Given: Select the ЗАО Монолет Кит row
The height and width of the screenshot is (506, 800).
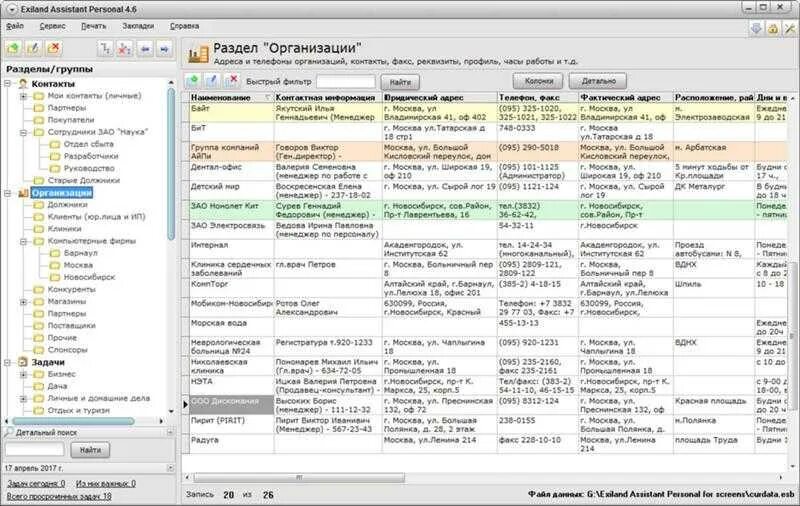Looking at the screenshot, I should click(487, 210).
